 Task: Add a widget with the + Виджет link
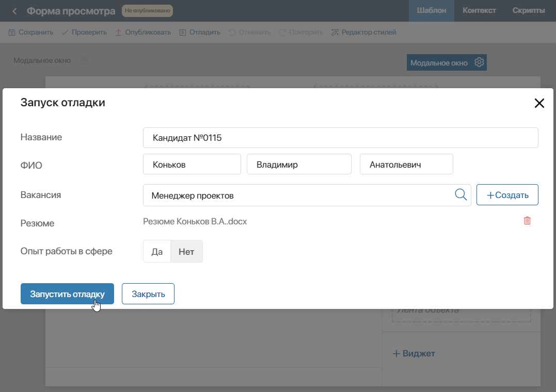[414, 353]
